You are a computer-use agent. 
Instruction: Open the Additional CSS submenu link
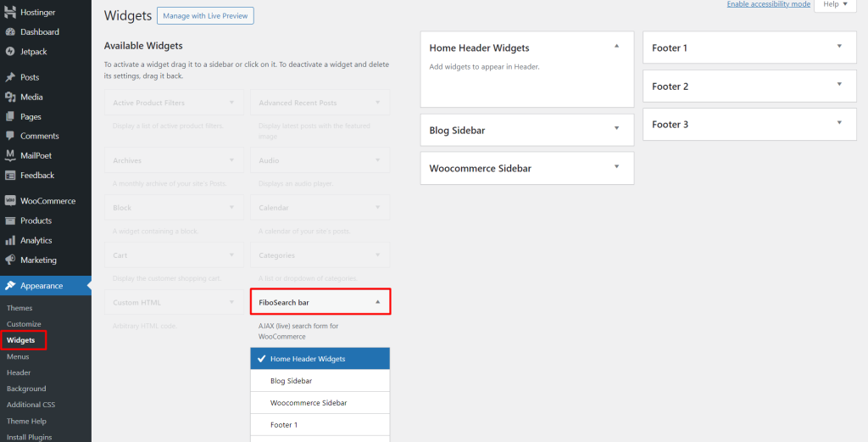31,405
